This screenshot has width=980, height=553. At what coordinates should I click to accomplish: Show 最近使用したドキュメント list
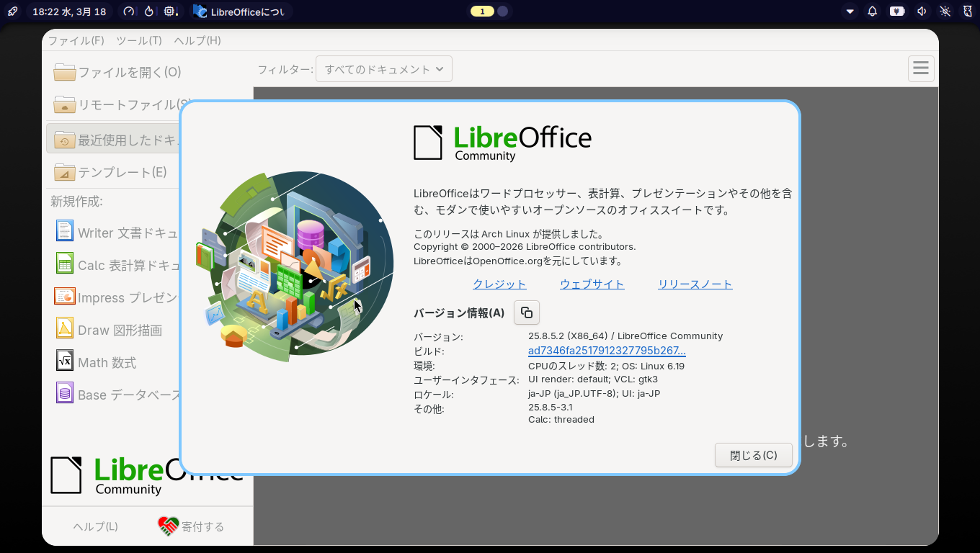pos(113,140)
